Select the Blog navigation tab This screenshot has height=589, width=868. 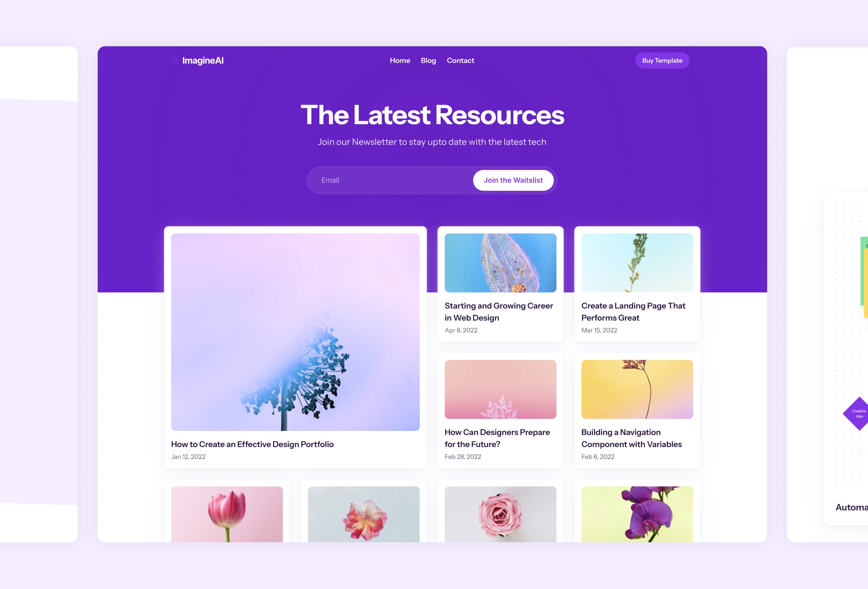click(428, 60)
